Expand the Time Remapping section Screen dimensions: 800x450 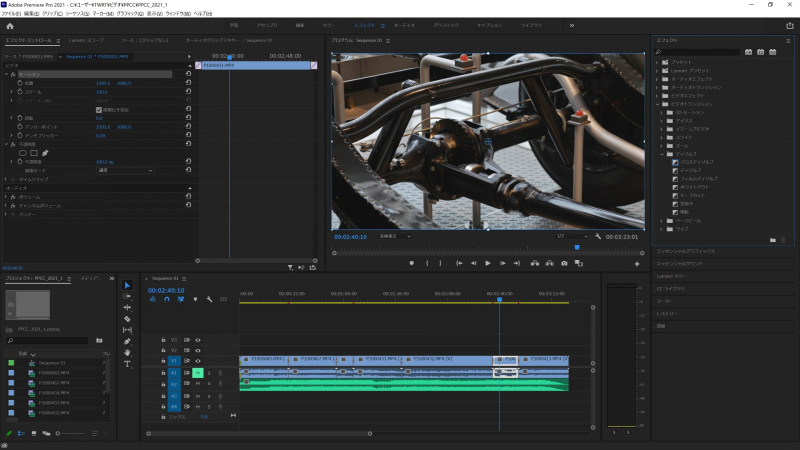click(7, 180)
